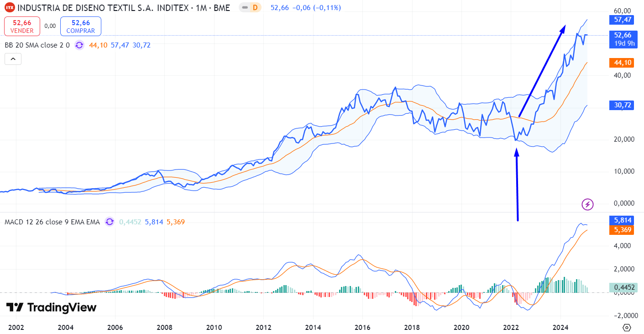Click the 2016 label on the time axis
The width and height of the screenshot is (644, 334).
tap(362, 327)
